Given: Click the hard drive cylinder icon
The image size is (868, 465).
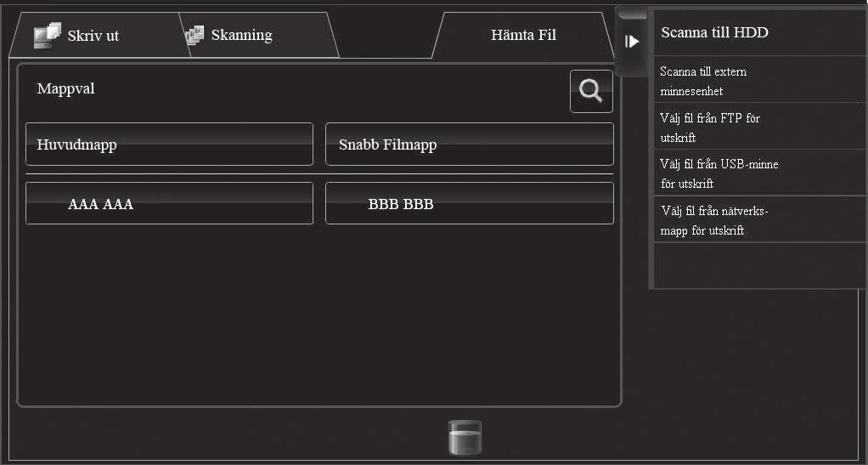Looking at the screenshot, I should [465, 437].
